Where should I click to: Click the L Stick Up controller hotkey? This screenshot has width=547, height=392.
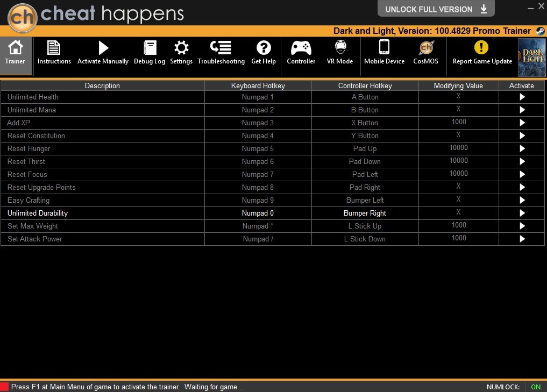[365, 226]
